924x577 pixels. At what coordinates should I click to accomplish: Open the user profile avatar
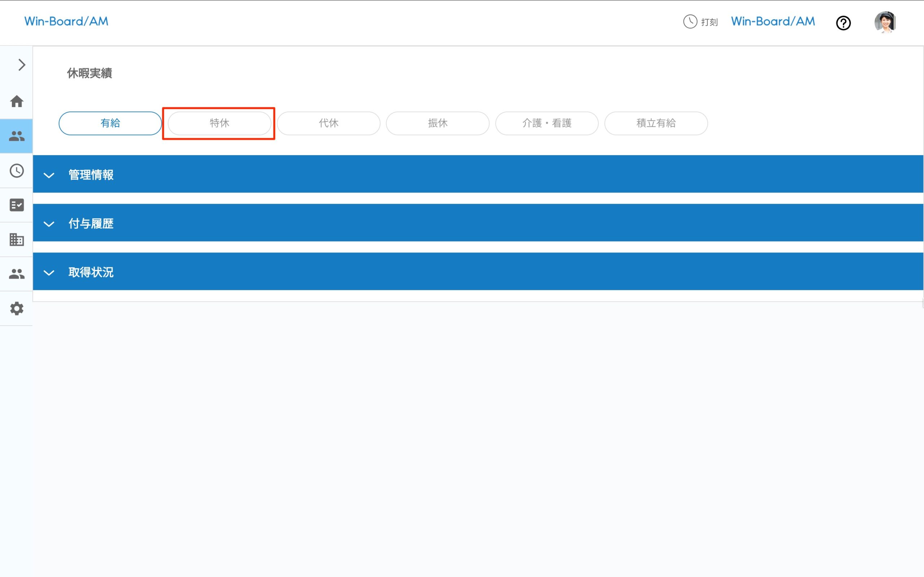click(885, 22)
